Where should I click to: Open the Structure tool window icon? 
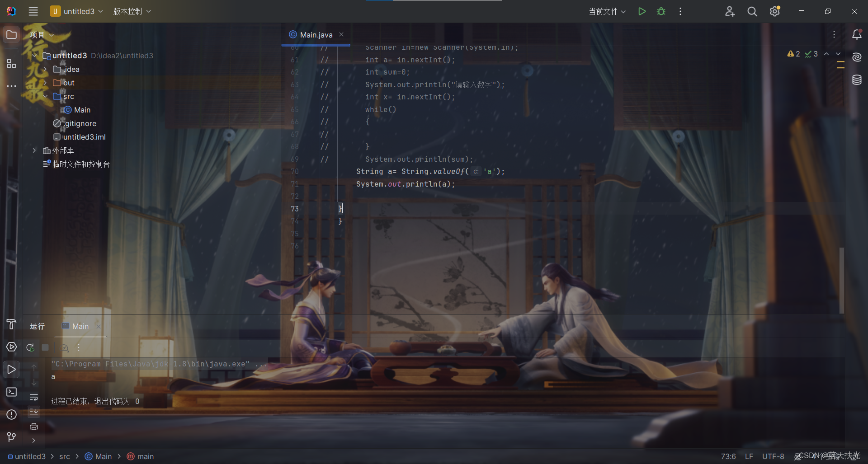11,64
